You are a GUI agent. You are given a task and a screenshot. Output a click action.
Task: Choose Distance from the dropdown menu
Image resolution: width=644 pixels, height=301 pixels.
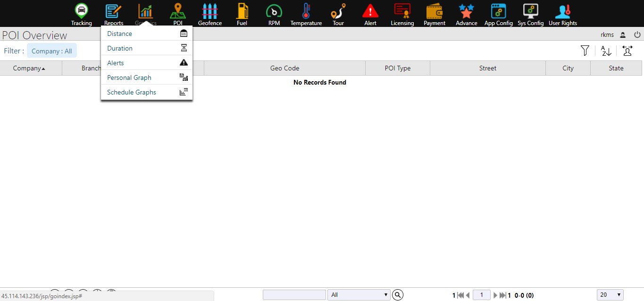(120, 34)
